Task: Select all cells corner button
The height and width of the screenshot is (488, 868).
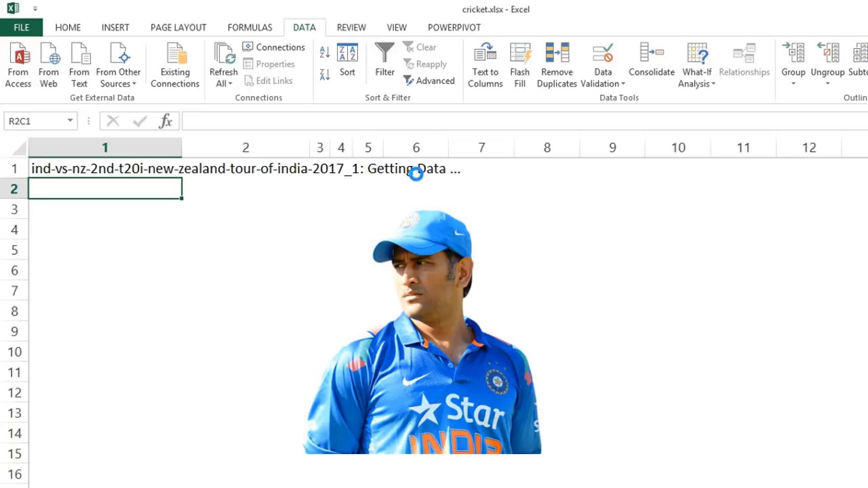Action: point(14,147)
